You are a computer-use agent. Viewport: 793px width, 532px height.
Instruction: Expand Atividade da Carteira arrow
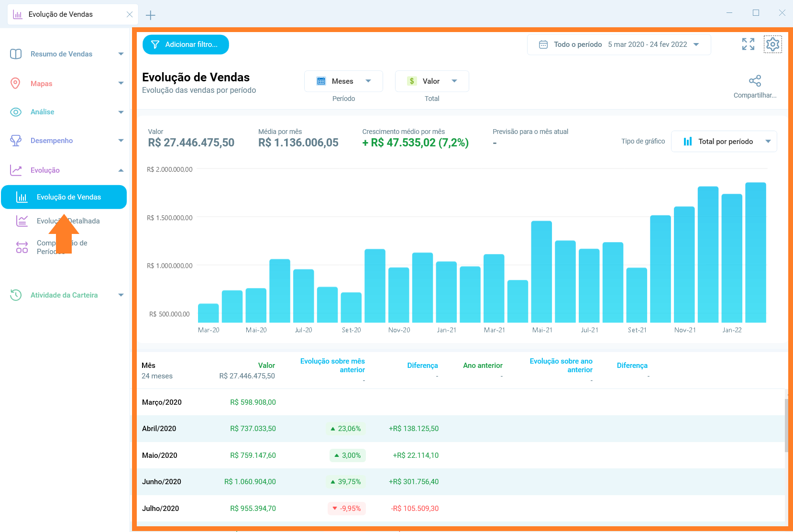point(121,295)
